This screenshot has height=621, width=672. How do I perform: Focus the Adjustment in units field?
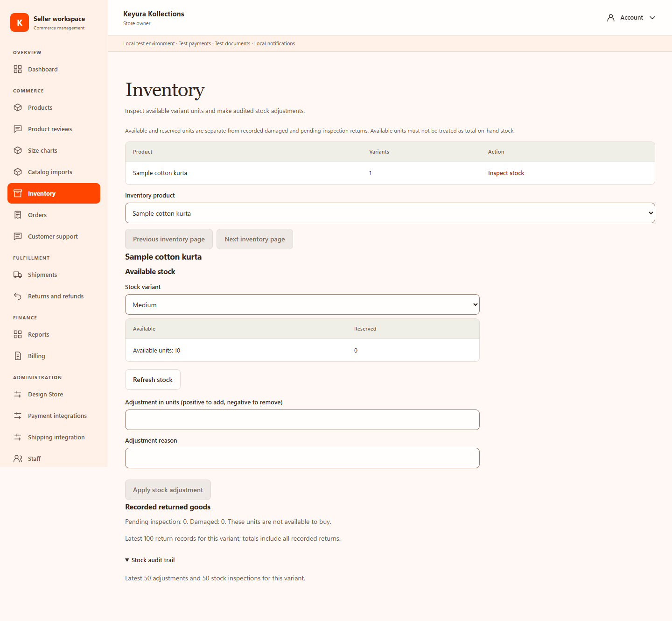tap(302, 420)
